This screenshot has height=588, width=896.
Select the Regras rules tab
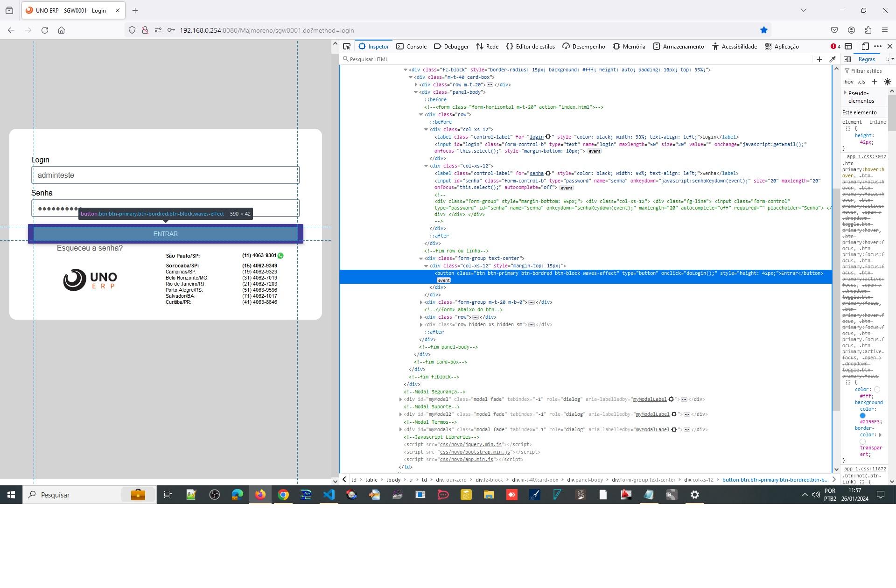[867, 59]
